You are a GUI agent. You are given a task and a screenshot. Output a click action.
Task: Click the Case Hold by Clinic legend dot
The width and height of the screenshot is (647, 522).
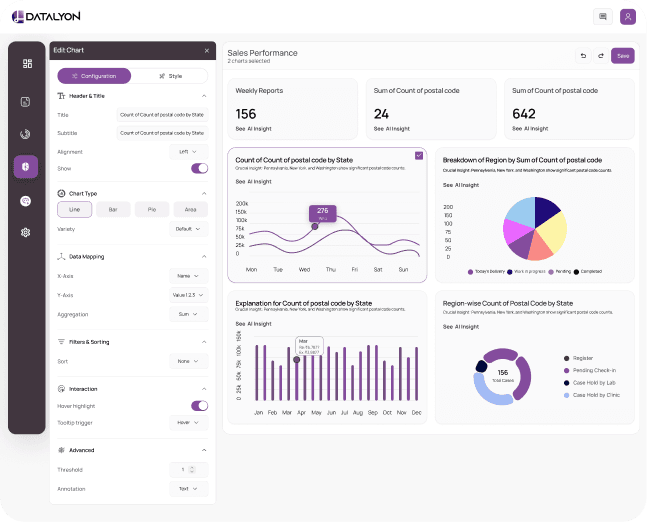[567, 395]
